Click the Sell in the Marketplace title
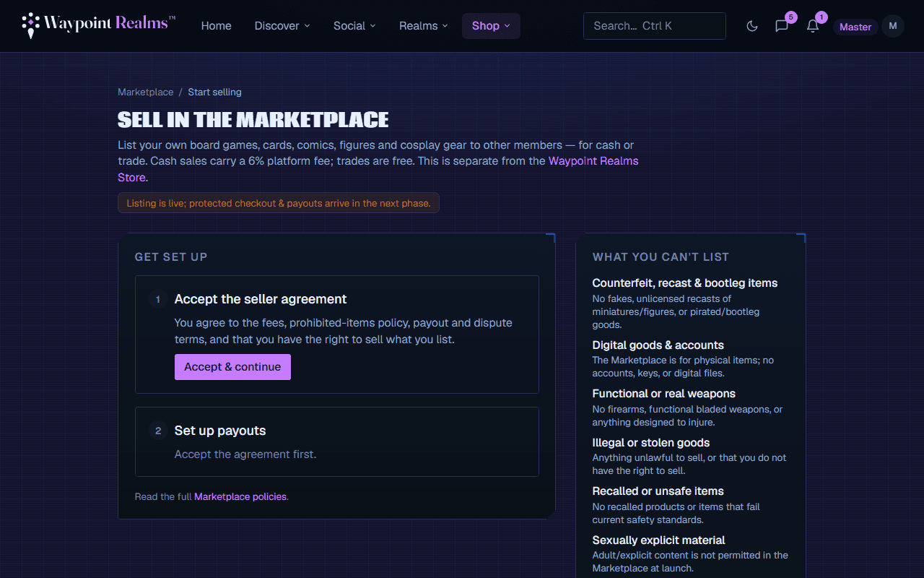 pyautogui.click(x=253, y=119)
